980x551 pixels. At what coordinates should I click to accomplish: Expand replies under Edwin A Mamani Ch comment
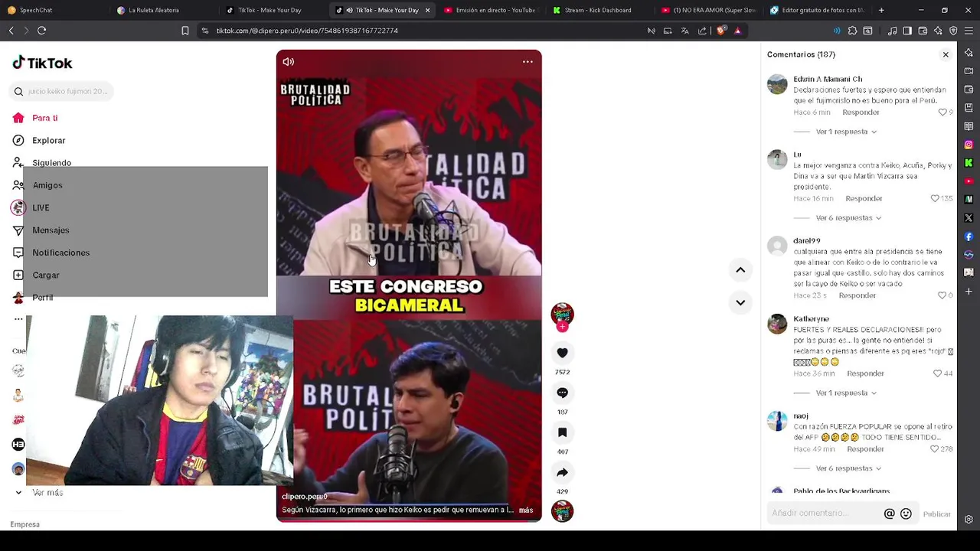pyautogui.click(x=846, y=132)
